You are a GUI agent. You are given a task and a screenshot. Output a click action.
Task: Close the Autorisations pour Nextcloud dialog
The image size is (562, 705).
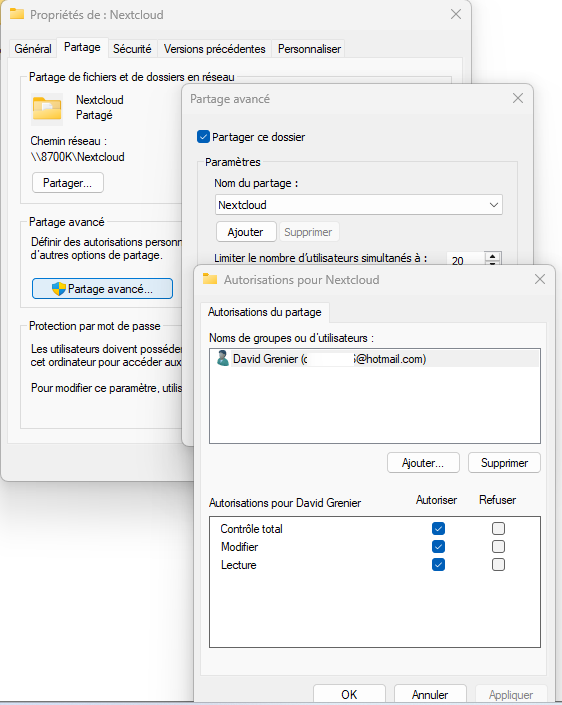540,279
